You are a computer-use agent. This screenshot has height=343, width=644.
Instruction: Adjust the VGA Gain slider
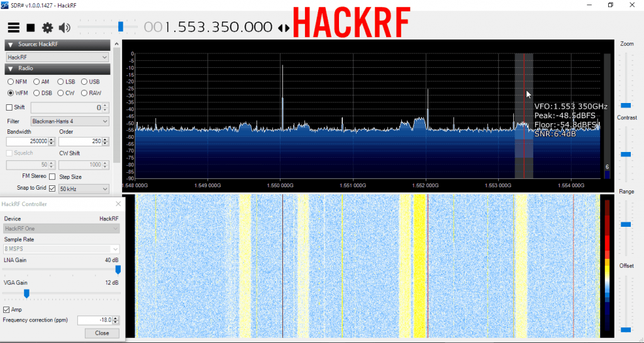pyautogui.click(x=26, y=293)
